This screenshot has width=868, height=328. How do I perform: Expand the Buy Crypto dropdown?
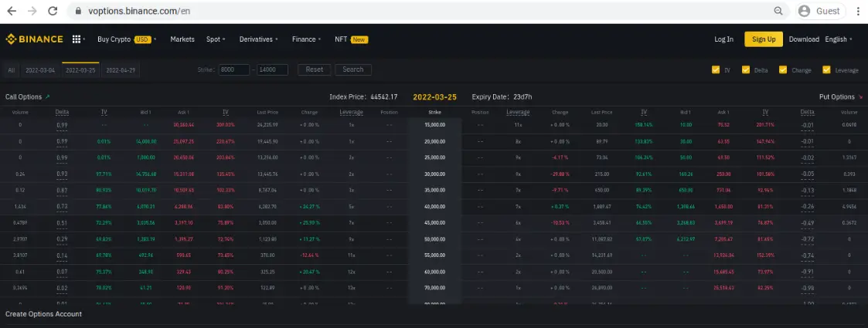pyautogui.click(x=127, y=39)
